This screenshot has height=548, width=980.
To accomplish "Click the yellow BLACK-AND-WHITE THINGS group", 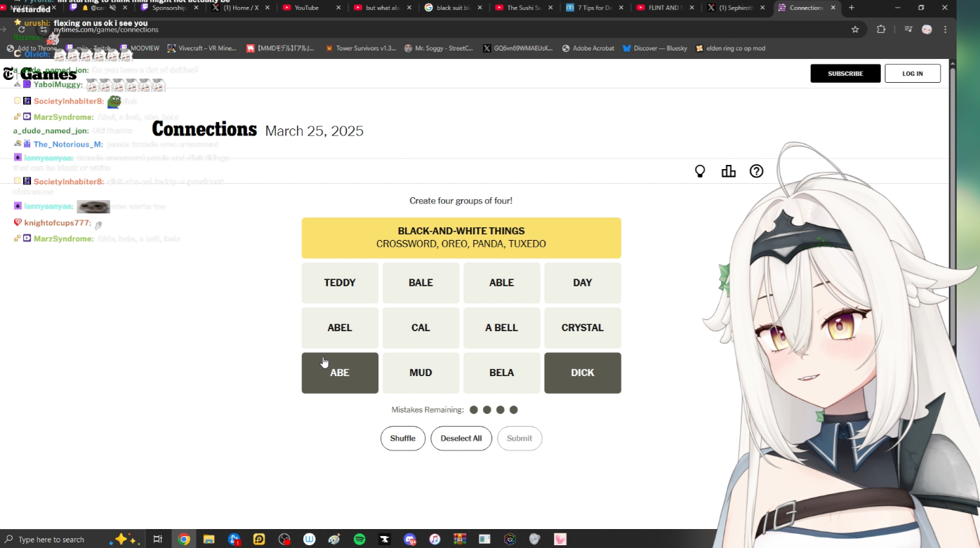I will coord(461,238).
